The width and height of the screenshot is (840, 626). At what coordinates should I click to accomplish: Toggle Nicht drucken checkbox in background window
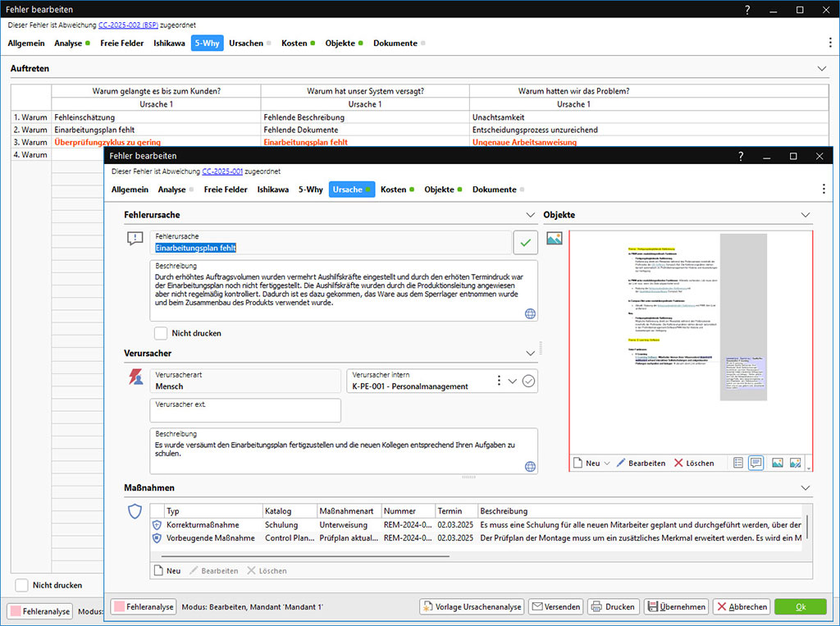22,585
